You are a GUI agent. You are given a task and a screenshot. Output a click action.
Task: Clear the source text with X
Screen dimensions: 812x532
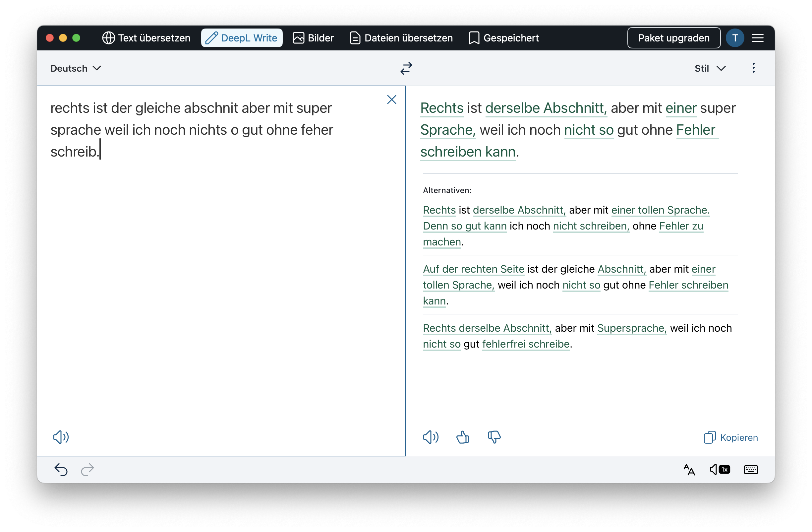[391, 100]
